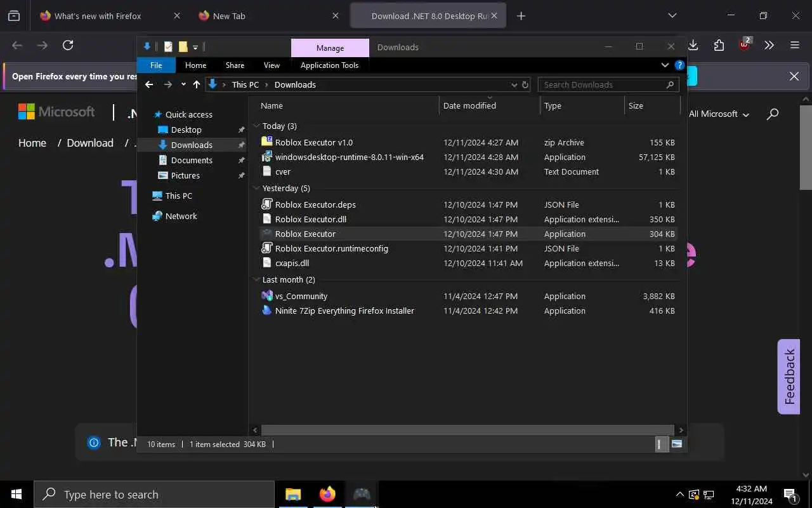Open the Application Tools tab
The width and height of the screenshot is (812, 508).
[329, 65]
